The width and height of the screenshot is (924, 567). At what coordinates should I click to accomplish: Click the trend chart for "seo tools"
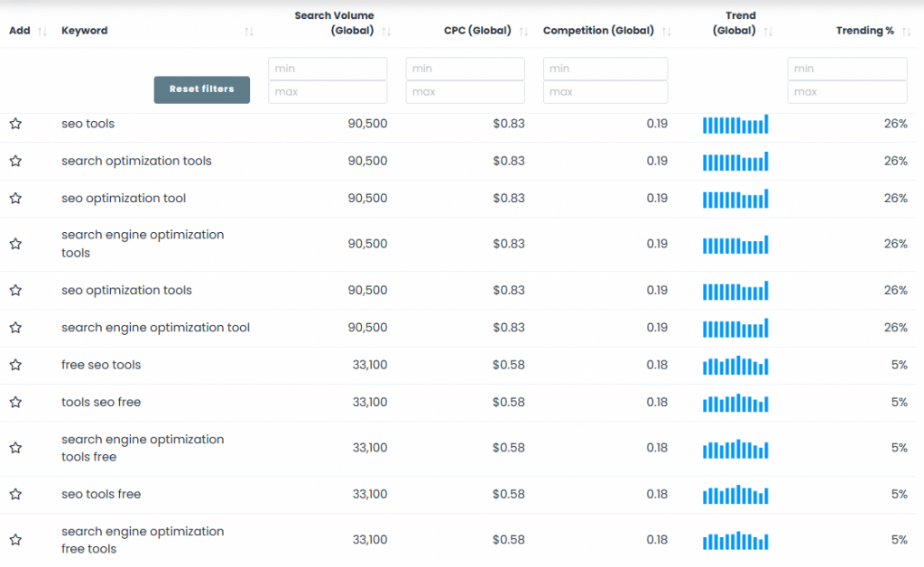[x=735, y=124]
